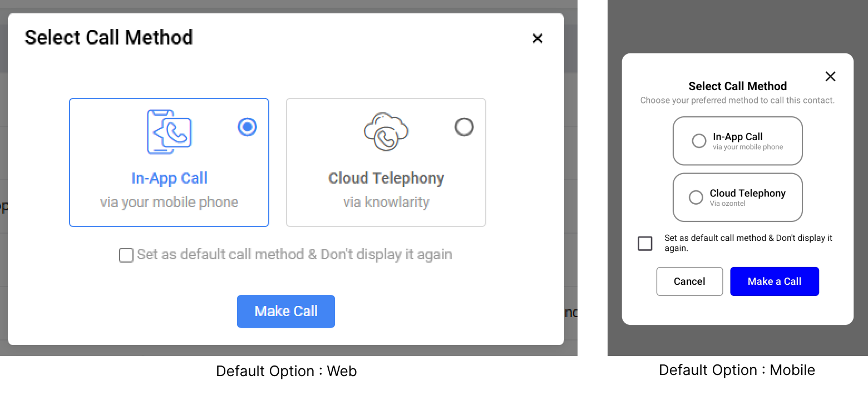Click the "via knowlarity" subtitle text
The width and height of the screenshot is (868, 395).
tap(386, 202)
